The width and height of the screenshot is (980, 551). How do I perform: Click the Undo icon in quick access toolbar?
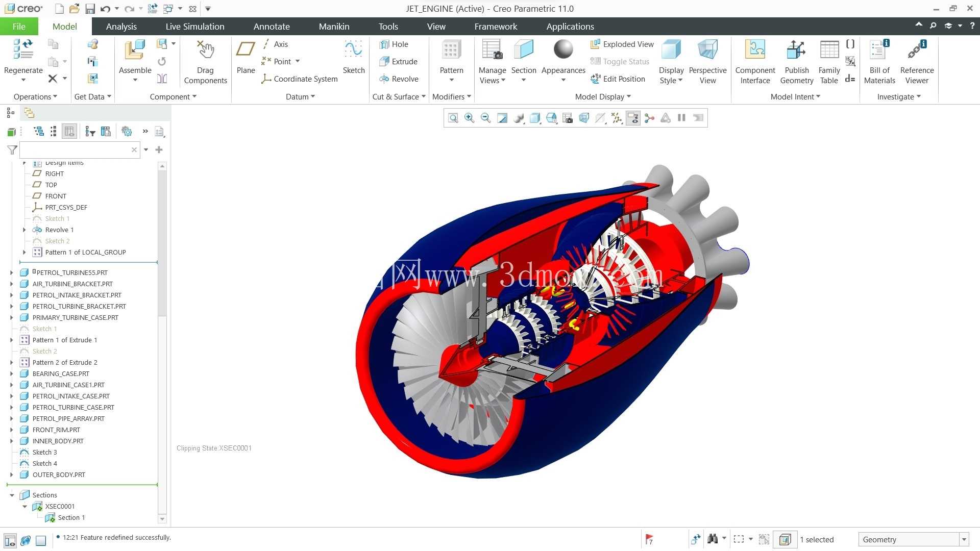(x=105, y=9)
